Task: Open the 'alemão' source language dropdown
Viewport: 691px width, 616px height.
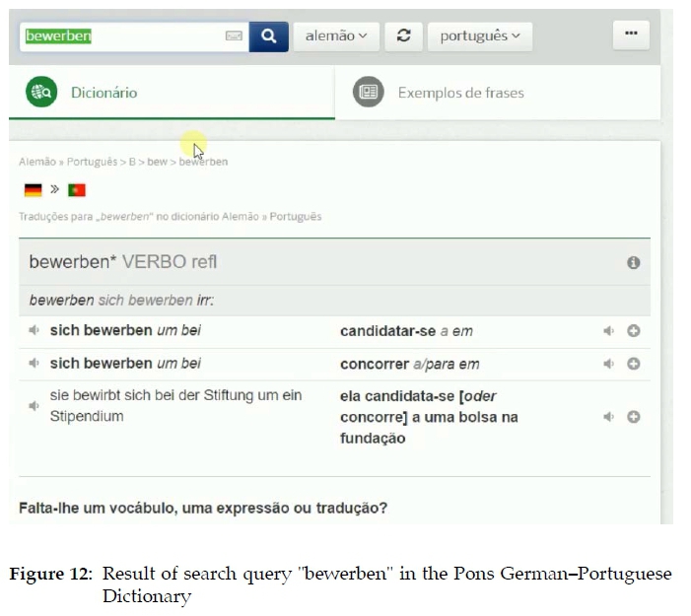Action: click(335, 36)
